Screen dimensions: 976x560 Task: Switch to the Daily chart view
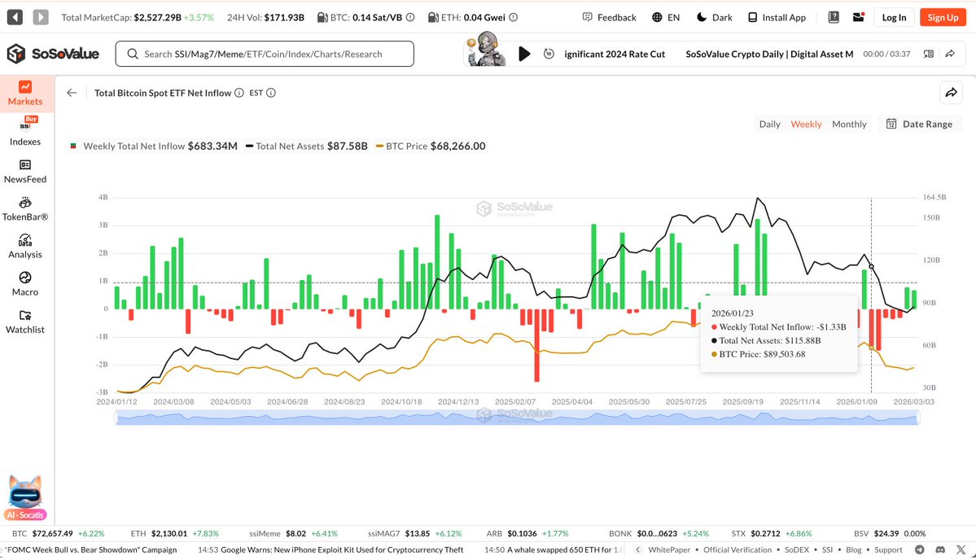coord(769,124)
